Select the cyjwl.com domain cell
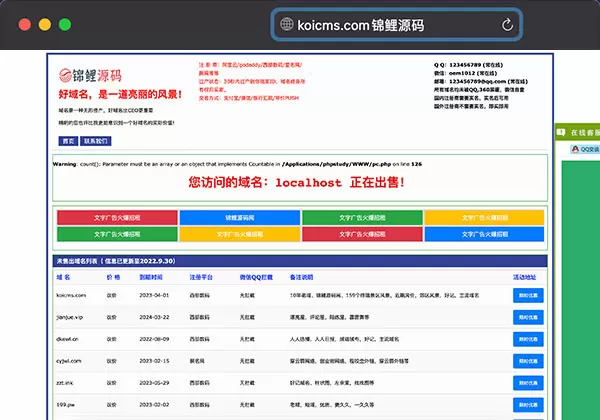Viewport: 600px width, 420px height. click(68, 361)
